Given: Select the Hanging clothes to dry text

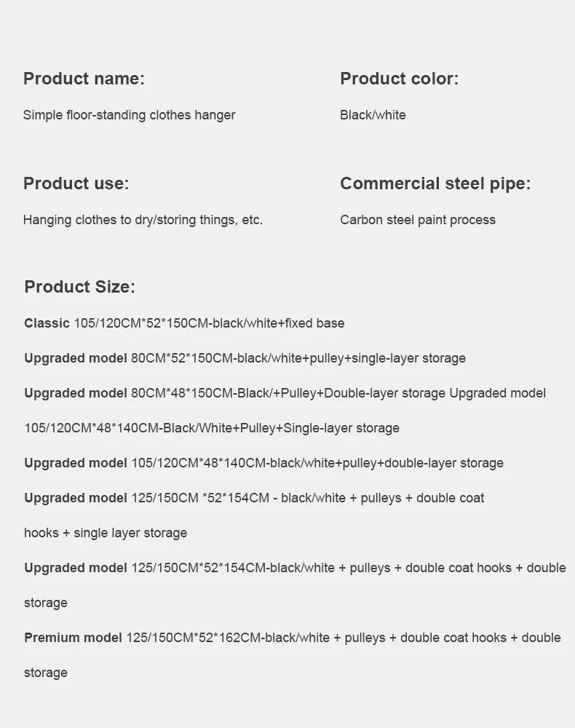Looking at the screenshot, I should pos(84,220).
